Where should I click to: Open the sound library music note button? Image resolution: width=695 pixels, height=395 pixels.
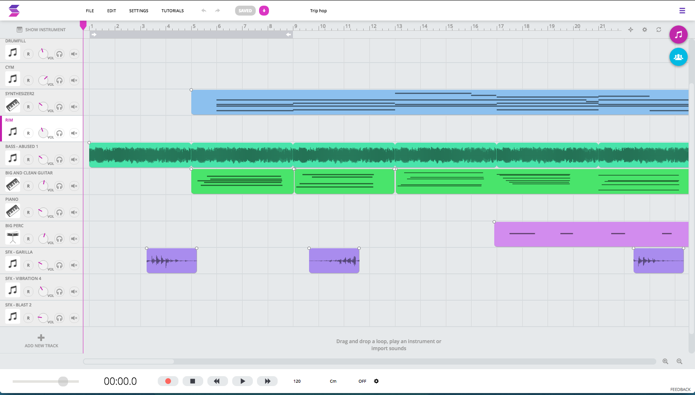coord(678,35)
